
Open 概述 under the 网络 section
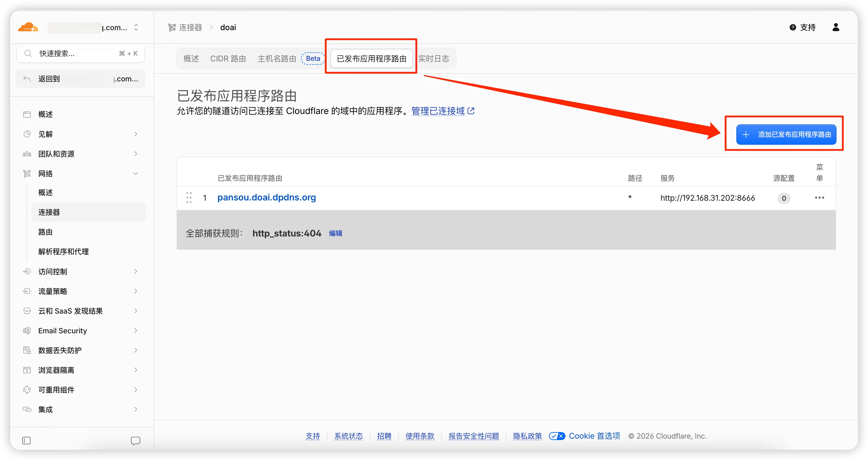coord(46,192)
